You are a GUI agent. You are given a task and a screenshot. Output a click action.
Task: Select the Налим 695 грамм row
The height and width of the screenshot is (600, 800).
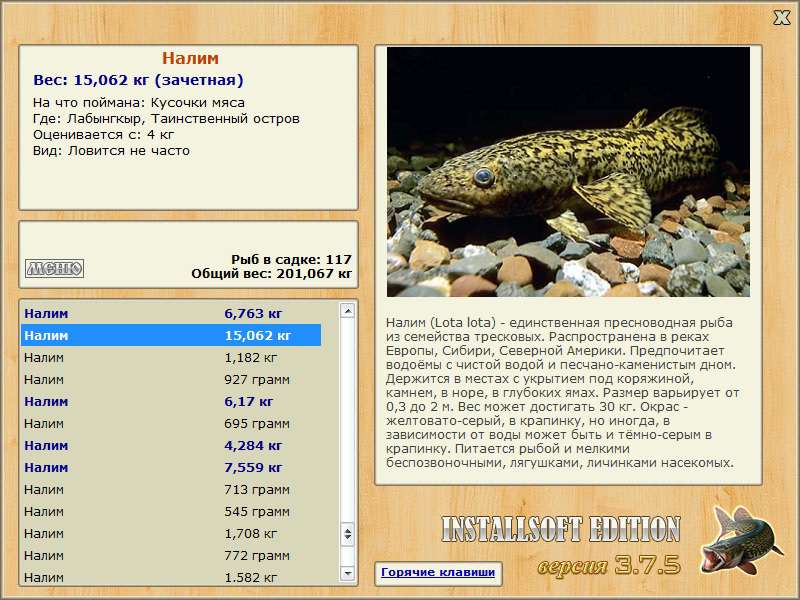[x=171, y=423]
